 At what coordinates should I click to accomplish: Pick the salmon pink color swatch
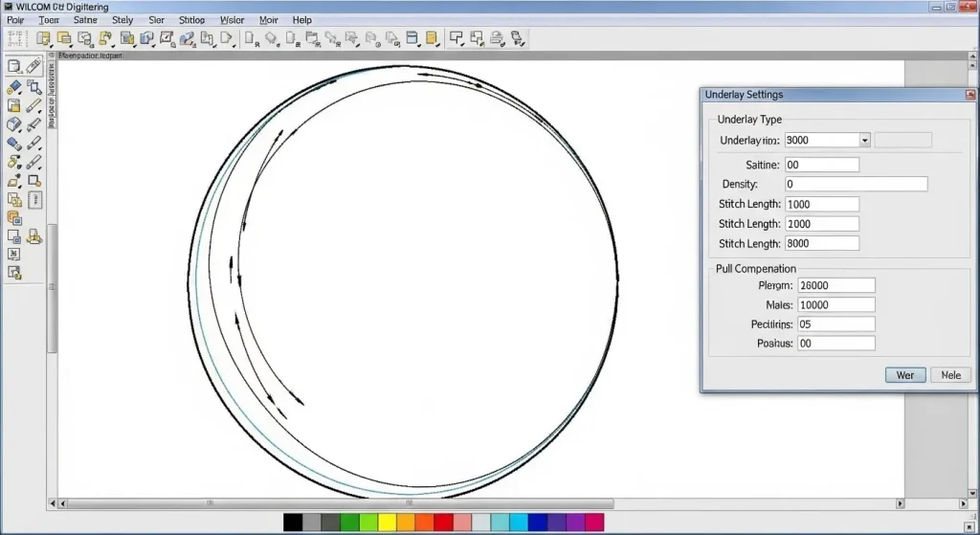[x=462, y=522]
